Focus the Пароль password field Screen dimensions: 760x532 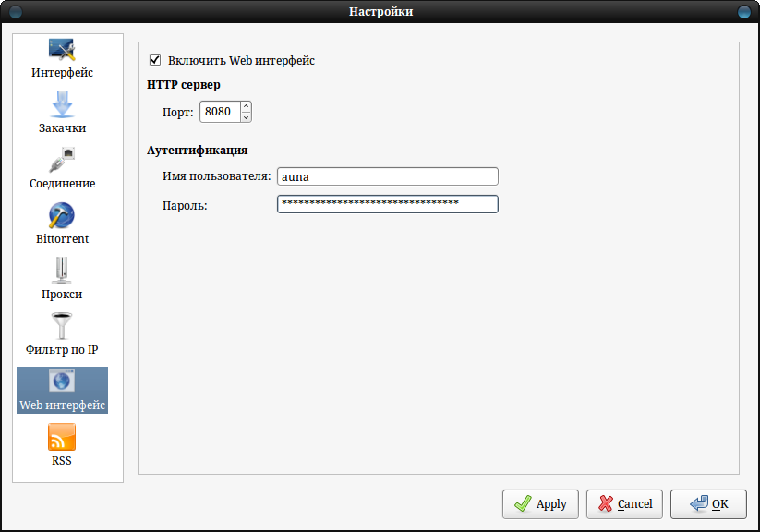click(388, 204)
